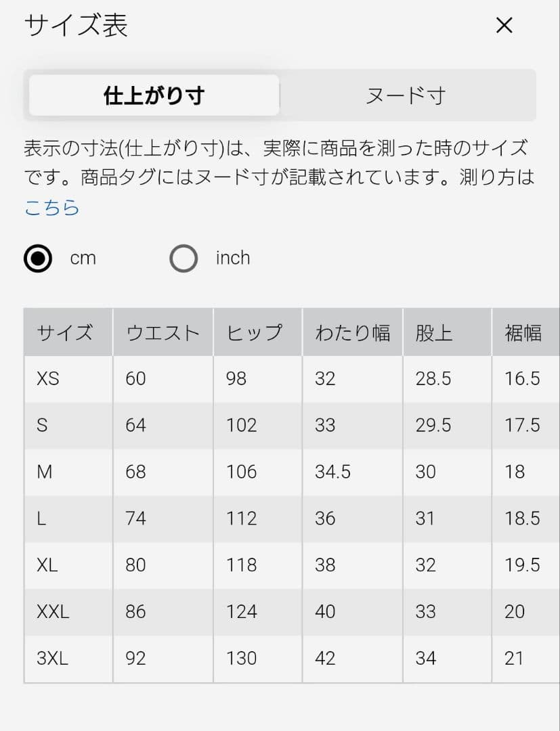Click the 股上 column header

click(433, 333)
